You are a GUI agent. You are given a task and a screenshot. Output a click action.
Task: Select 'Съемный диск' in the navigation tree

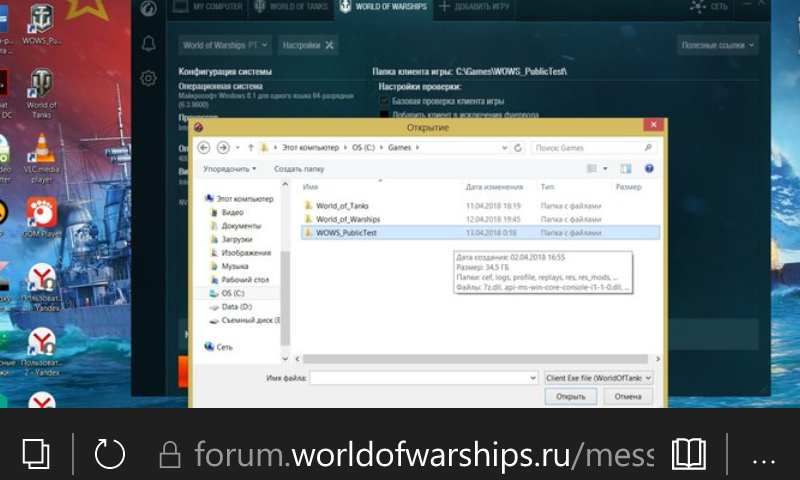coord(245,320)
